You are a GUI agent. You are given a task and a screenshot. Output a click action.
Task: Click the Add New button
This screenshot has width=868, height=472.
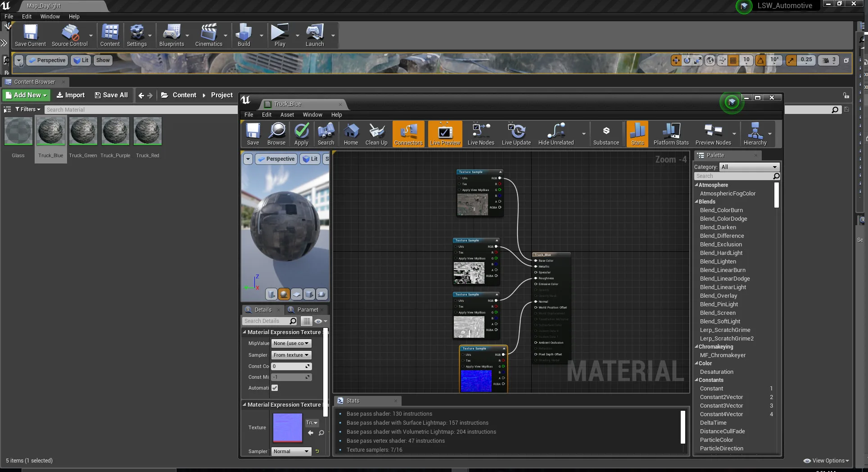pyautogui.click(x=27, y=95)
